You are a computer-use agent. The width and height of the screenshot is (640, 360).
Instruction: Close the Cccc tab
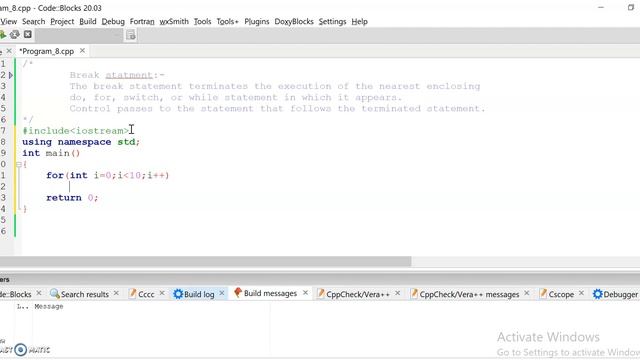tap(162, 293)
